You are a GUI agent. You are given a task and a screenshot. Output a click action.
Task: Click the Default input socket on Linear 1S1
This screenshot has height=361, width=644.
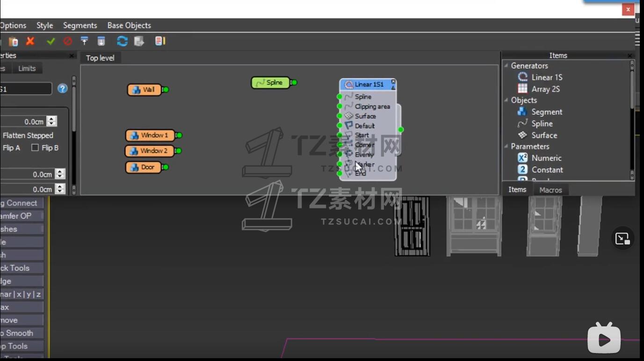coord(340,125)
